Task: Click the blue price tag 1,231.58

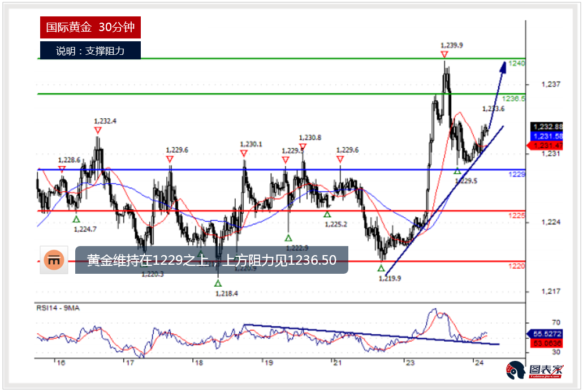Action: click(547, 136)
